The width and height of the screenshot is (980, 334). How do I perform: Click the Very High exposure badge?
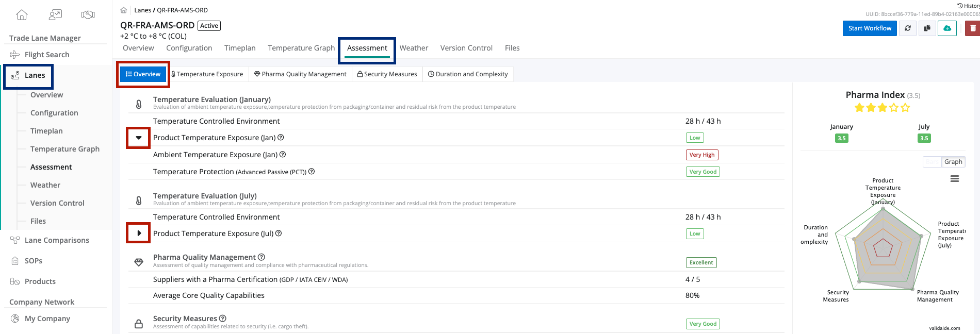pos(702,155)
